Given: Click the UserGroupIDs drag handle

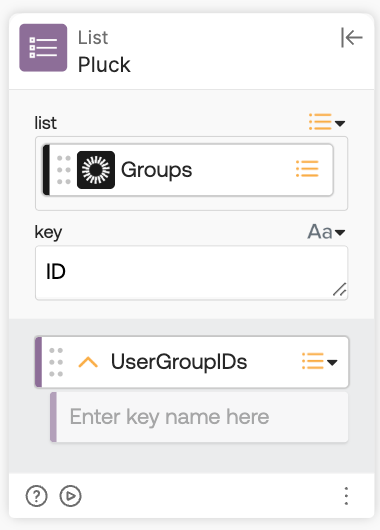Looking at the screenshot, I should pos(56,362).
